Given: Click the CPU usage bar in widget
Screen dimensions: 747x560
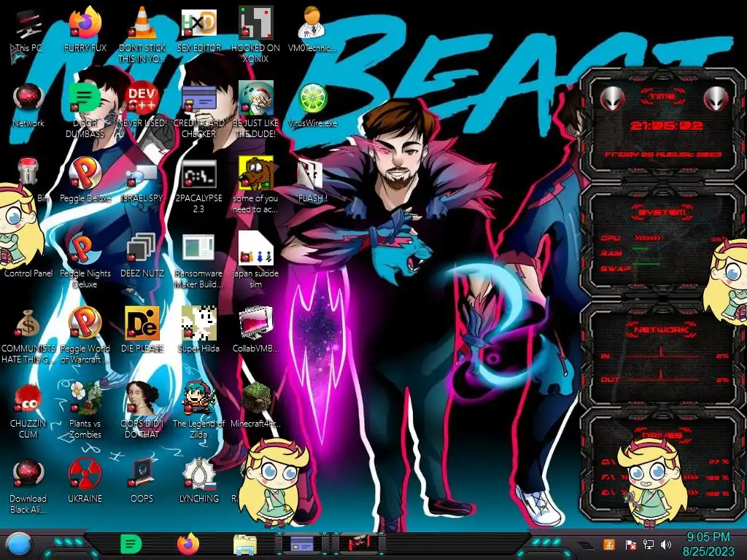Looking at the screenshot, I should pos(647,238).
